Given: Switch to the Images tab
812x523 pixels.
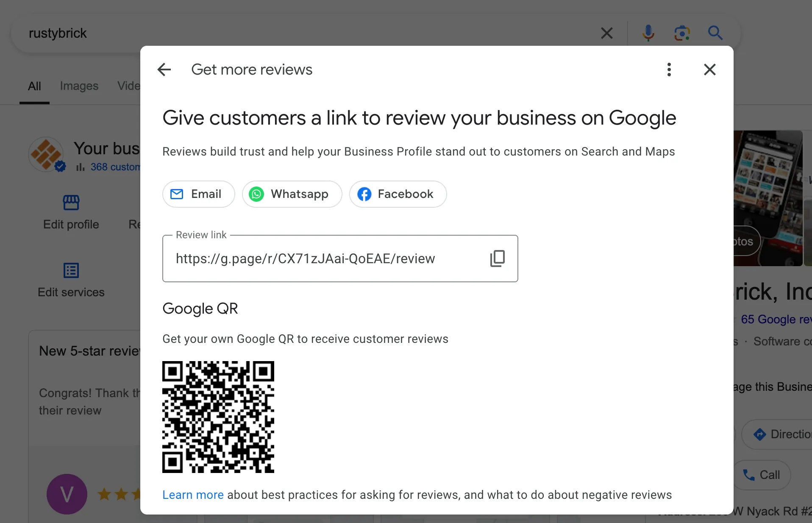Looking at the screenshot, I should click(x=79, y=86).
